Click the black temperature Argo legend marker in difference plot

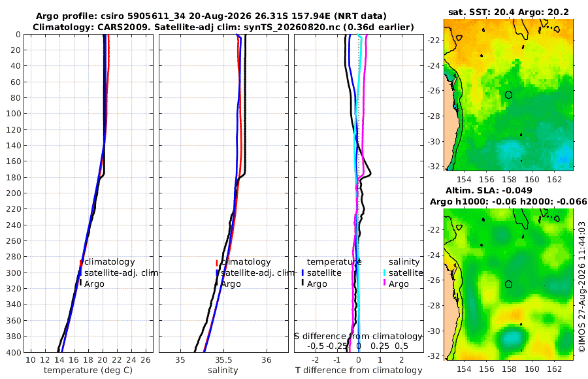pyautogui.click(x=302, y=284)
